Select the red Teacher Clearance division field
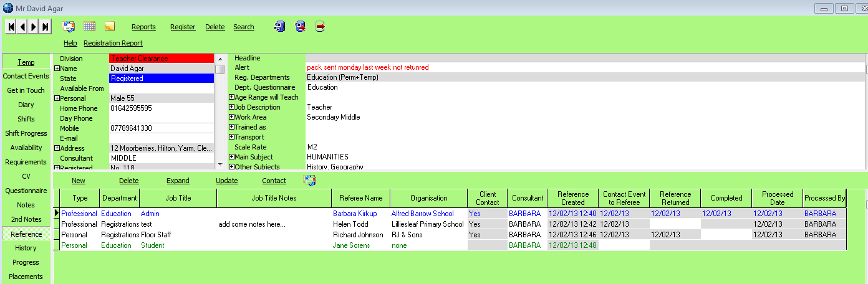The width and height of the screenshot is (868, 284). 162,59
